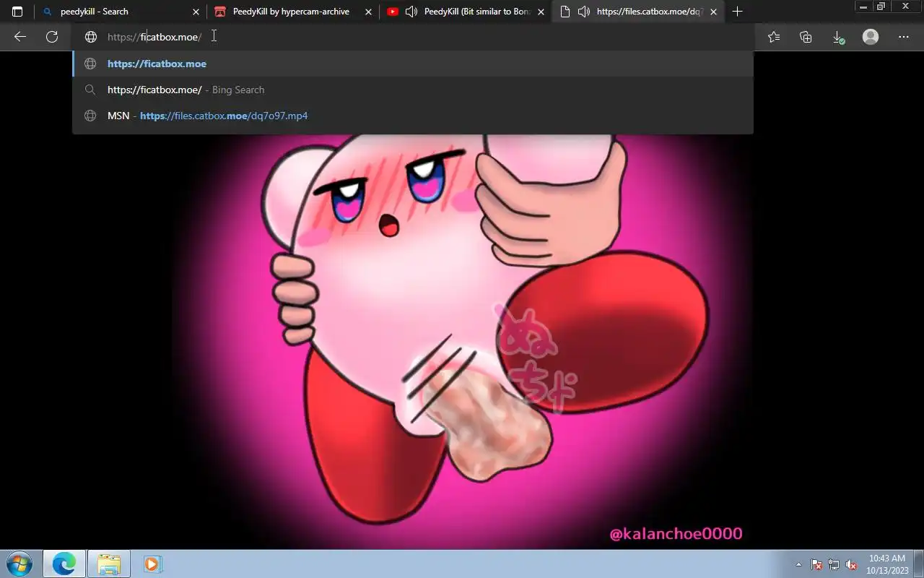Viewport: 924px width, 578px height.
Task: Open Microsoft Edge from the taskbar
Action: coord(64,564)
